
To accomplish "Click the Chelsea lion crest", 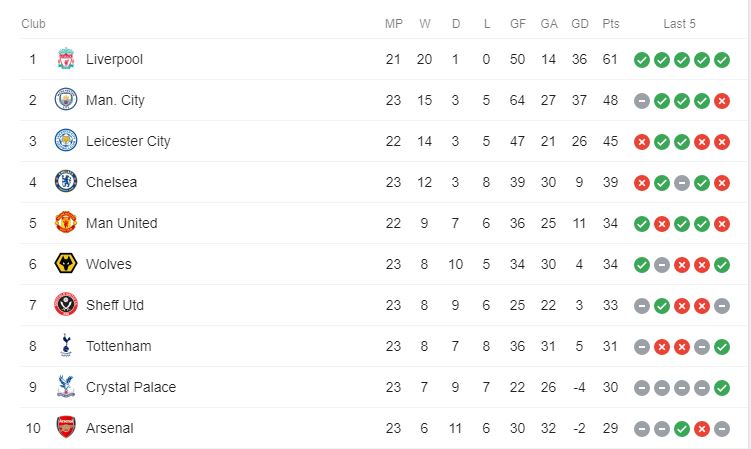I will pos(66,182).
